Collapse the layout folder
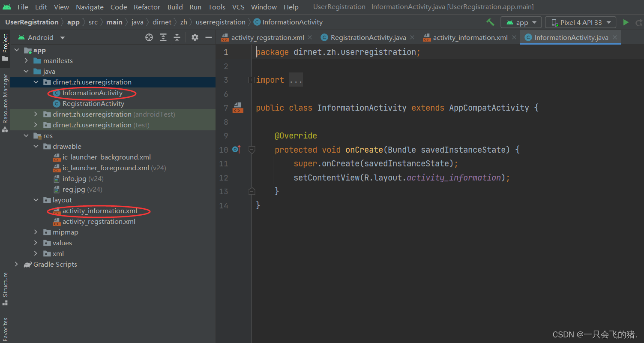 36,200
